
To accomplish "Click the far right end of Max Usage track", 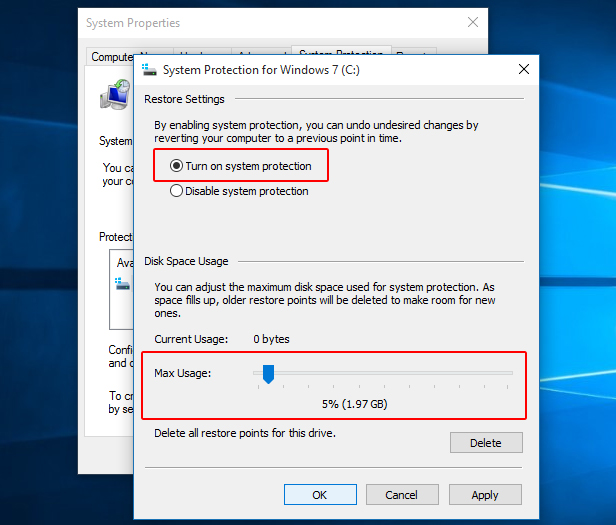I will pos(511,374).
